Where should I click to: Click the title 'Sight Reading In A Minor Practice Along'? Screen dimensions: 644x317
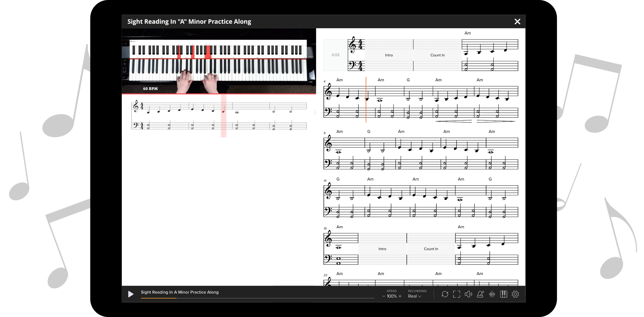[180, 292]
